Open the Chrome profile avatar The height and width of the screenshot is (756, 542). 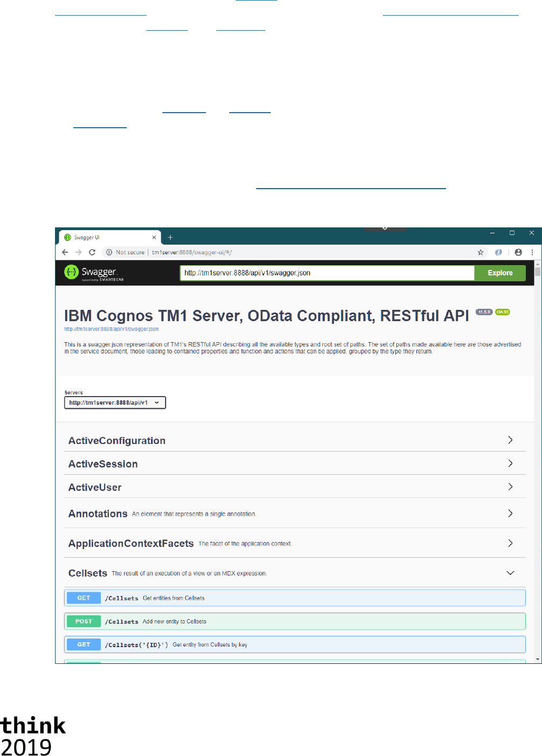pos(518,252)
